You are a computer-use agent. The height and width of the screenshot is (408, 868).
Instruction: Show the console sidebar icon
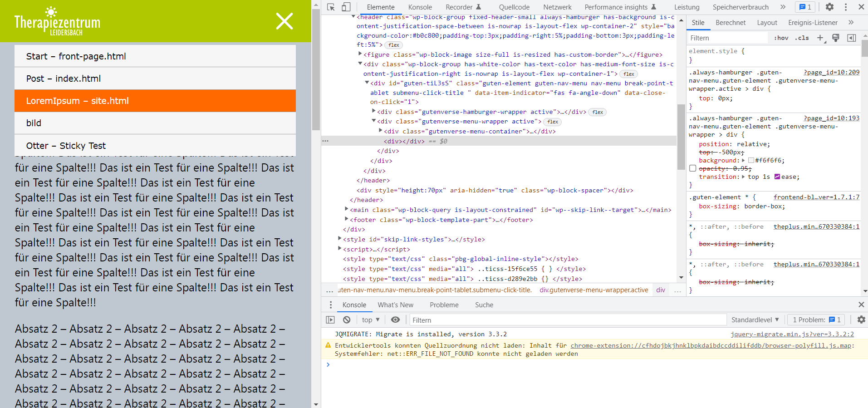pos(330,320)
